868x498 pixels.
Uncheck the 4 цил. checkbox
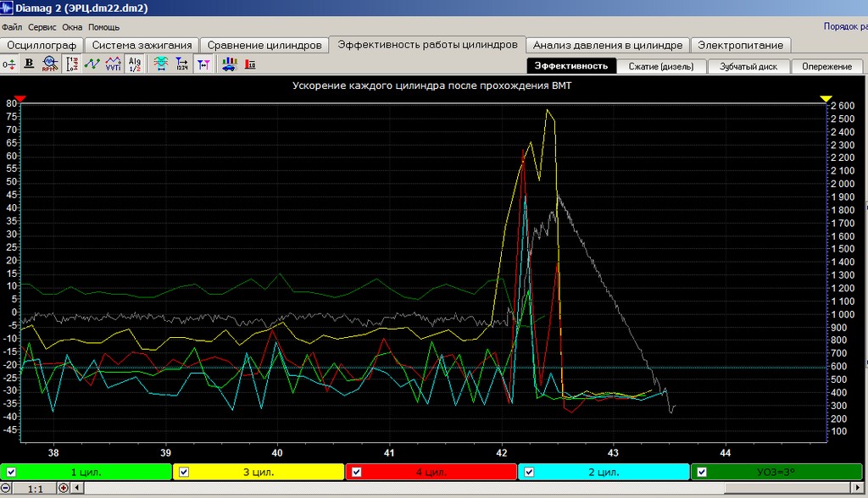tap(357, 472)
